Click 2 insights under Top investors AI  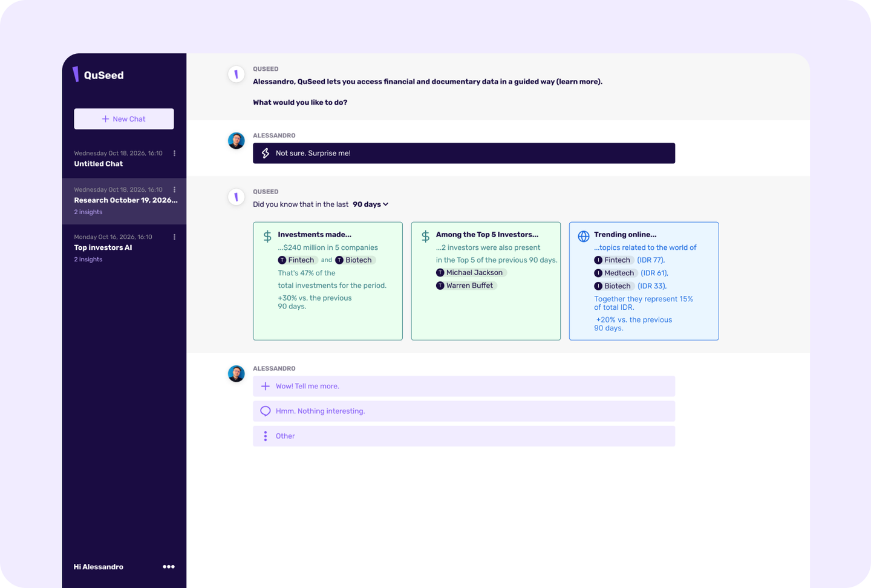click(88, 260)
